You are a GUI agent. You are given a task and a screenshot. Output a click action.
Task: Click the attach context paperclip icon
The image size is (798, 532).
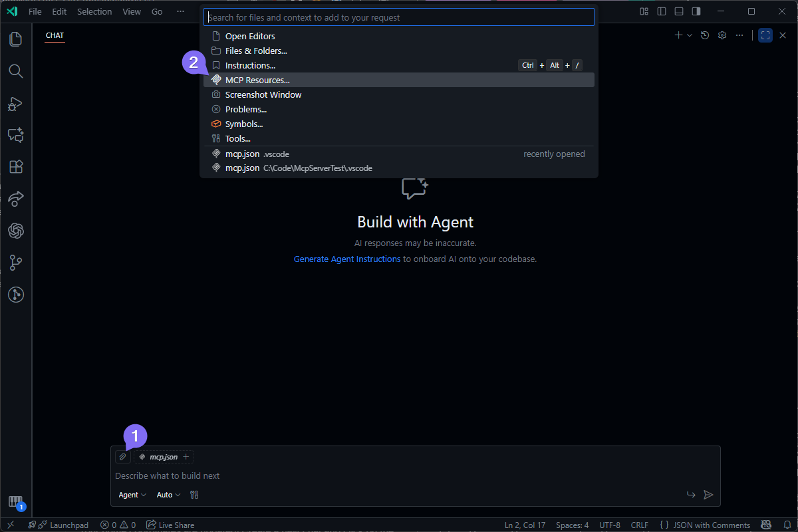click(122, 457)
